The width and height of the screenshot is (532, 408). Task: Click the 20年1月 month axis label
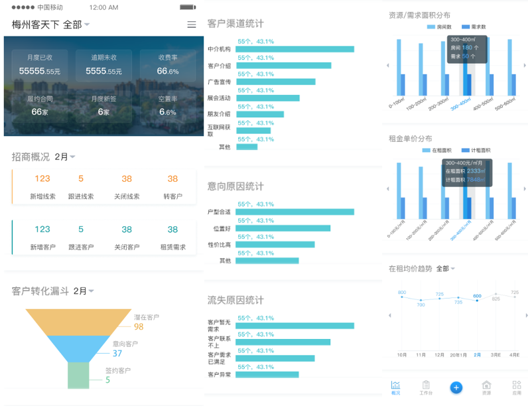458,355
